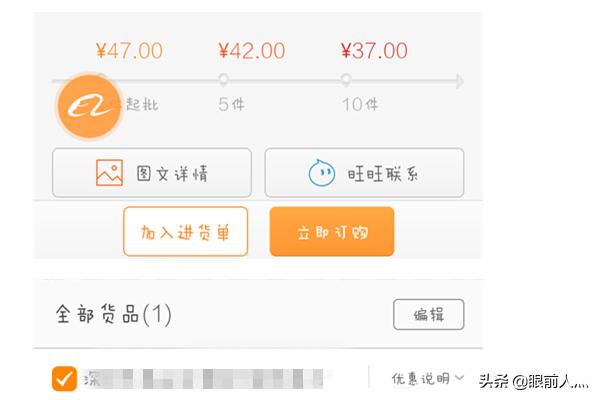
Task: Click the orange Alibaba logo floating button
Action: 89,103
